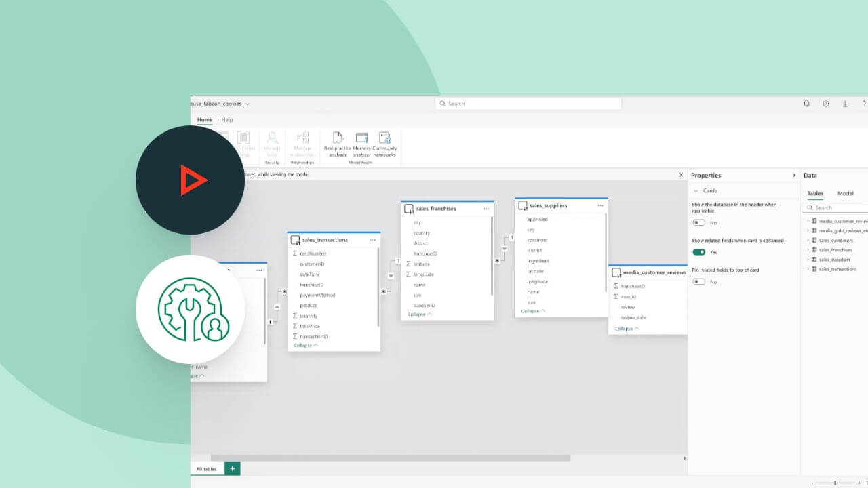Switch to the Model tab in Data pane
The image size is (868, 488).
click(845, 194)
